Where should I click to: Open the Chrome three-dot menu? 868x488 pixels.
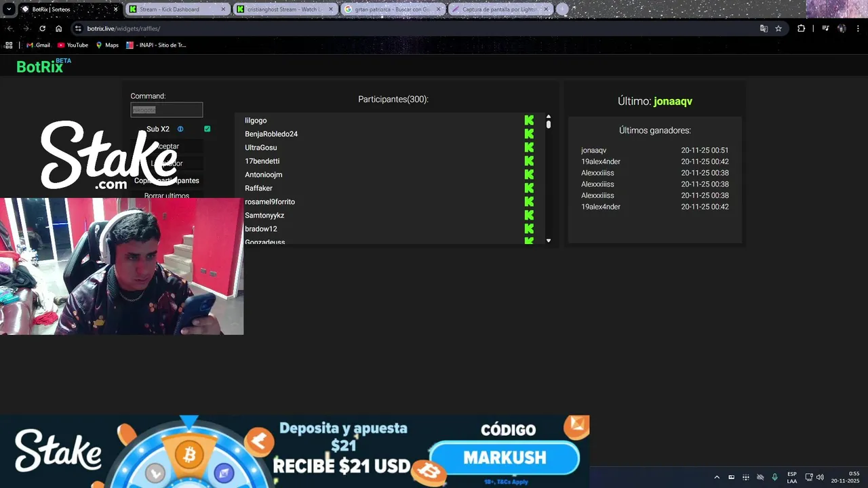858,28
